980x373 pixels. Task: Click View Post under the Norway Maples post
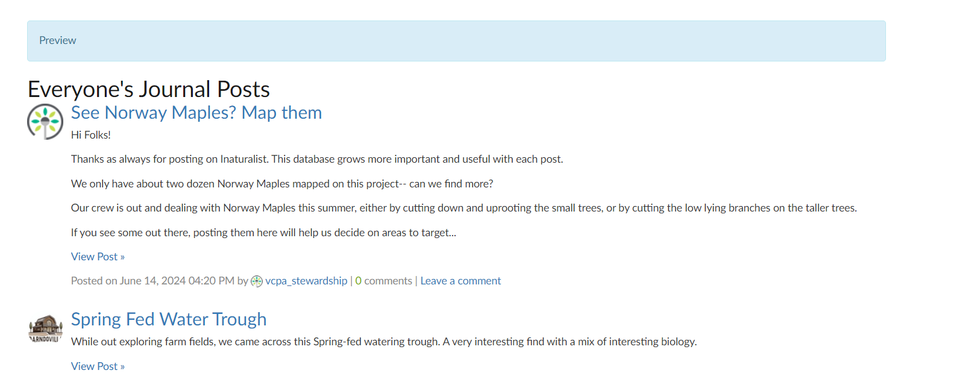[98, 257]
